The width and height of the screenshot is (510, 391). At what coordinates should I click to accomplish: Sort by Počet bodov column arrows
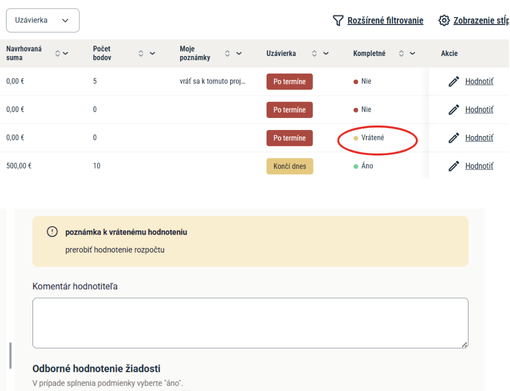(x=141, y=53)
